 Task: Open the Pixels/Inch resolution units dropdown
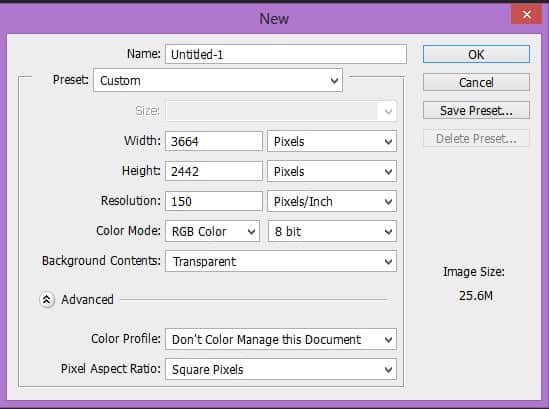click(x=332, y=201)
